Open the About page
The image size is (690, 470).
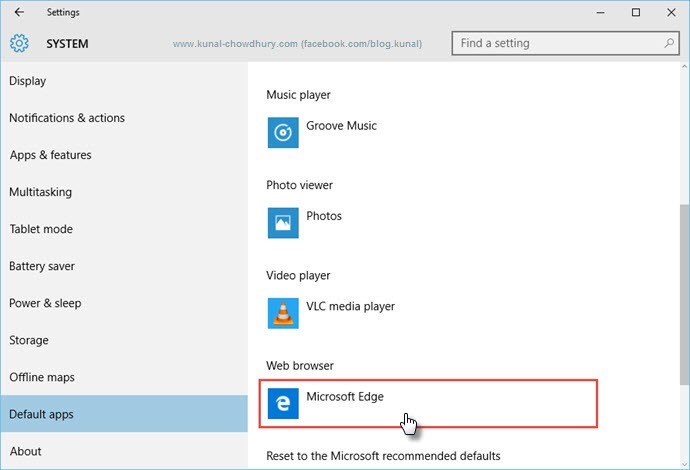click(124, 451)
